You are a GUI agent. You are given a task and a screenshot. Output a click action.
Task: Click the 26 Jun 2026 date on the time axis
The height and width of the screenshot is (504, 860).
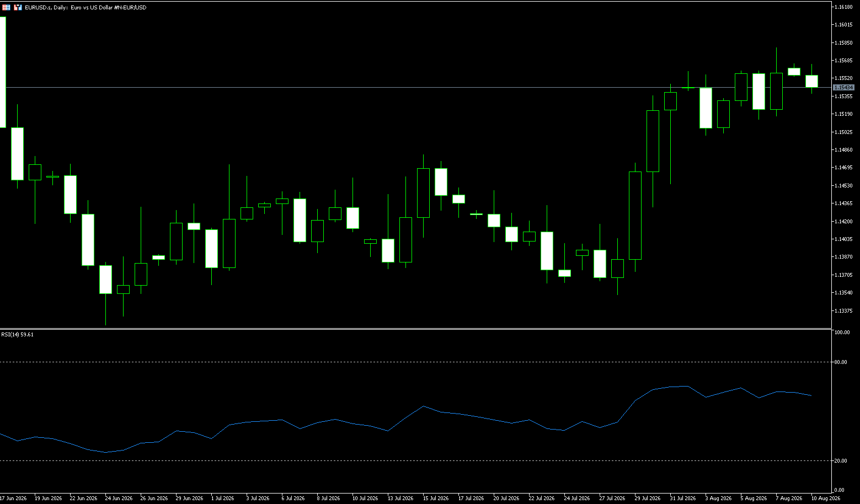pyautogui.click(x=154, y=498)
